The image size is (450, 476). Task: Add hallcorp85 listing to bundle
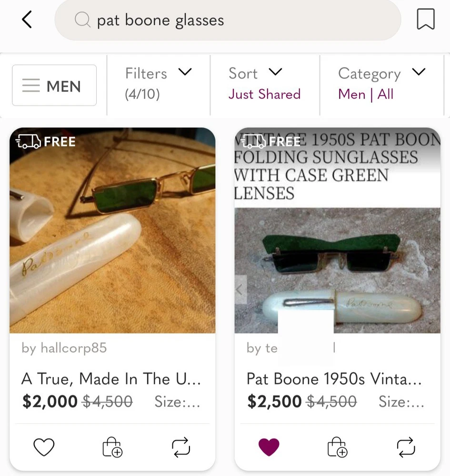tap(113, 447)
